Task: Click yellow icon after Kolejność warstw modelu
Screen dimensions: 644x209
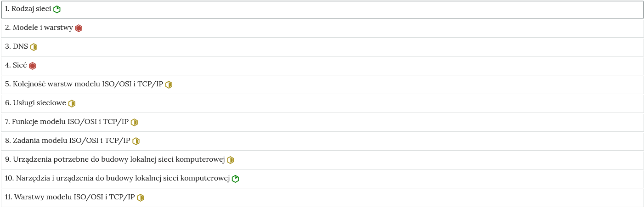Action: pos(169,85)
